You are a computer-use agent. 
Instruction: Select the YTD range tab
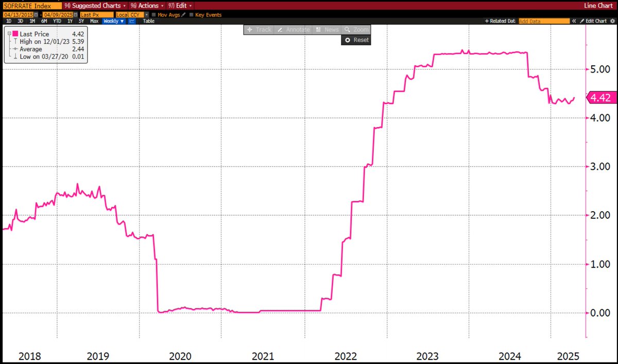[57, 21]
